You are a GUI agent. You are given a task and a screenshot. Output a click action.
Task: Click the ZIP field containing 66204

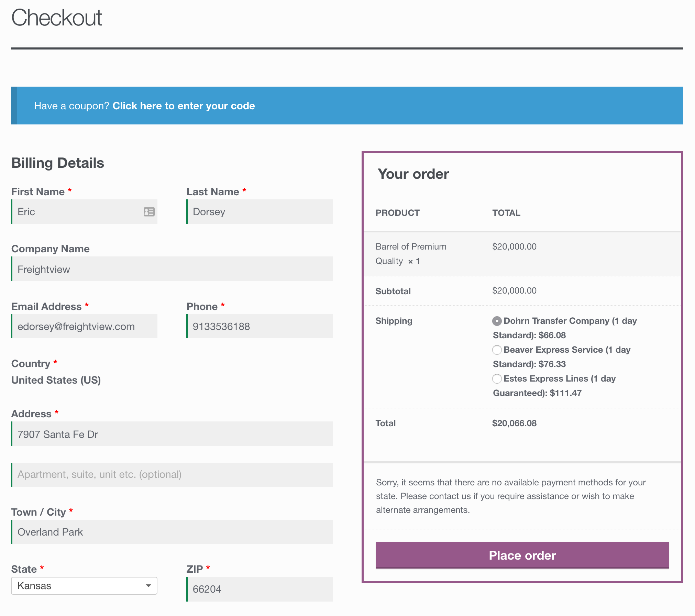(x=260, y=589)
